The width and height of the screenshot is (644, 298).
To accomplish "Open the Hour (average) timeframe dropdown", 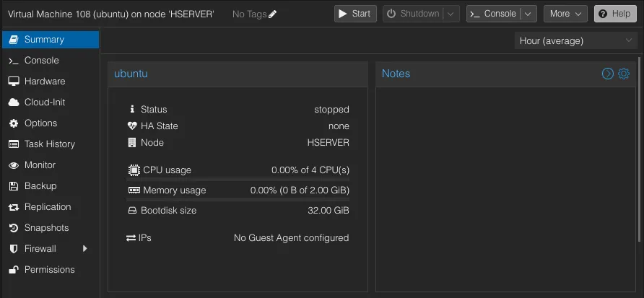I will 575,41.
